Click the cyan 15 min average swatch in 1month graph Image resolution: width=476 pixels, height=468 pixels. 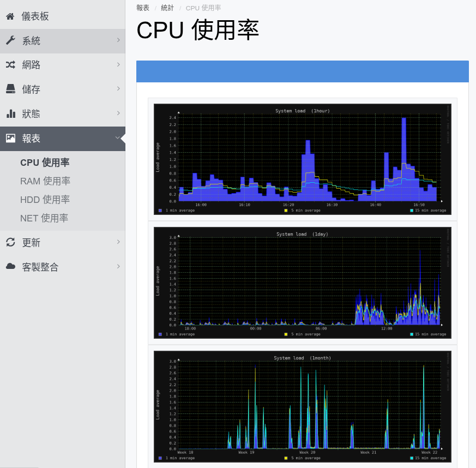[x=412, y=458]
